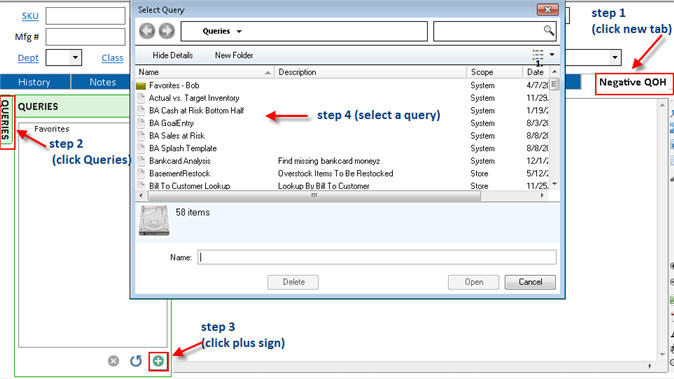Expand the view options dropdown arrow
This screenshot has width=674, height=379.
[552, 55]
